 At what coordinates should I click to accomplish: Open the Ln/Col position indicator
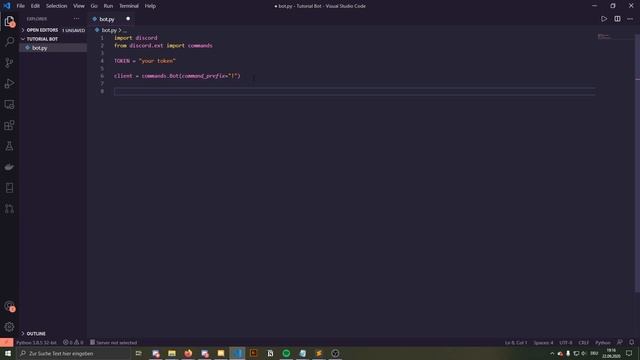(516, 342)
